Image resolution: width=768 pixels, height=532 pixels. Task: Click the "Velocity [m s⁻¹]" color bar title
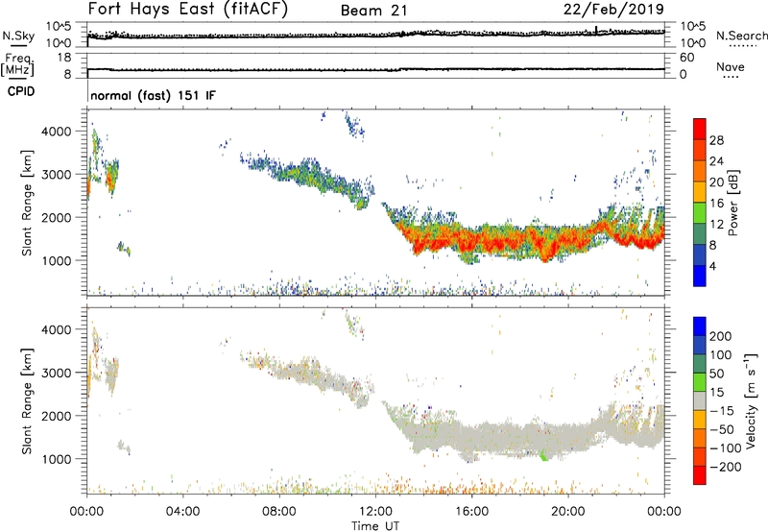coord(751,401)
